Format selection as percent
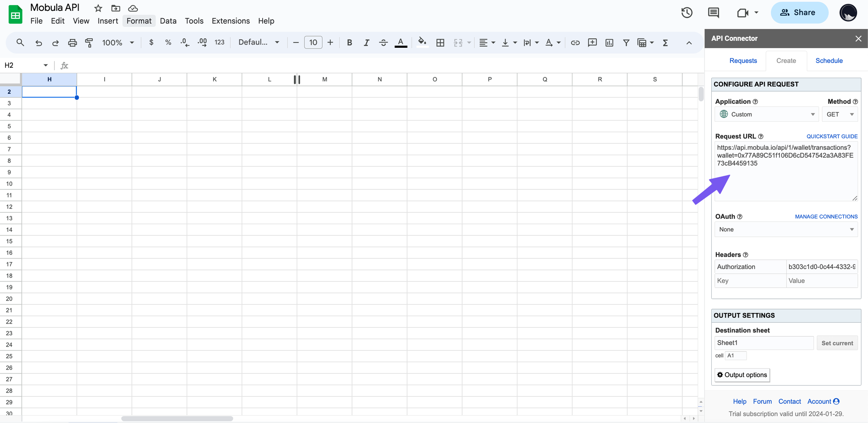868x423 pixels. [x=168, y=43]
